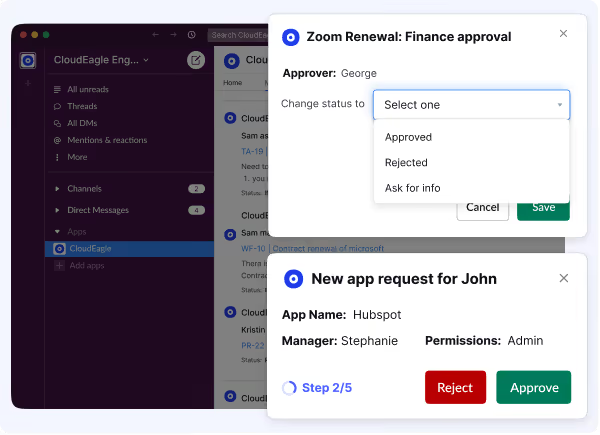Close the New app request dialog

point(564,278)
